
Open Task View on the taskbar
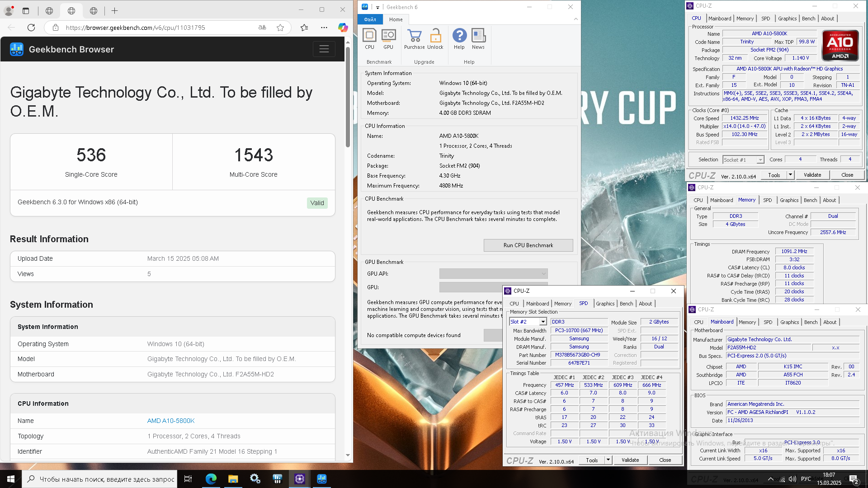pyautogui.click(x=188, y=479)
